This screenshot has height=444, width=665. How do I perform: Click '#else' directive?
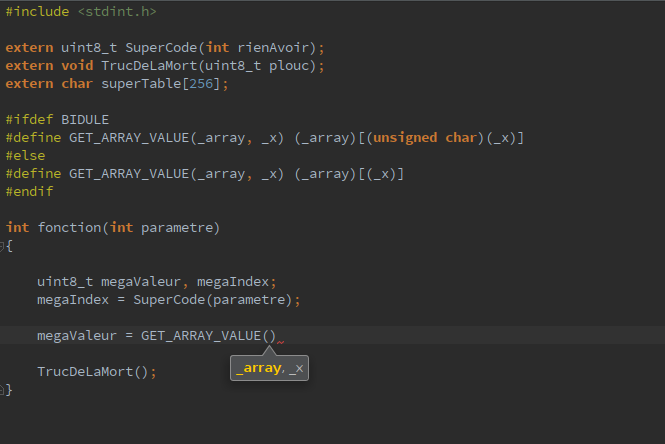coord(25,156)
